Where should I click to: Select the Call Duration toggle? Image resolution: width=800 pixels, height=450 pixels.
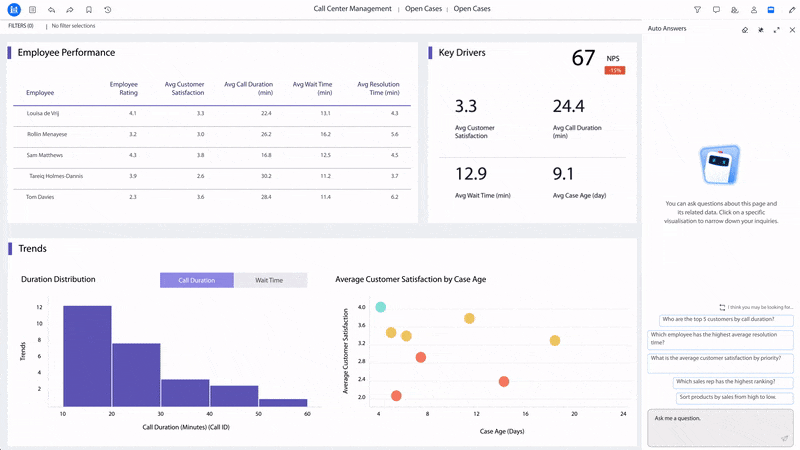(196, 281)
